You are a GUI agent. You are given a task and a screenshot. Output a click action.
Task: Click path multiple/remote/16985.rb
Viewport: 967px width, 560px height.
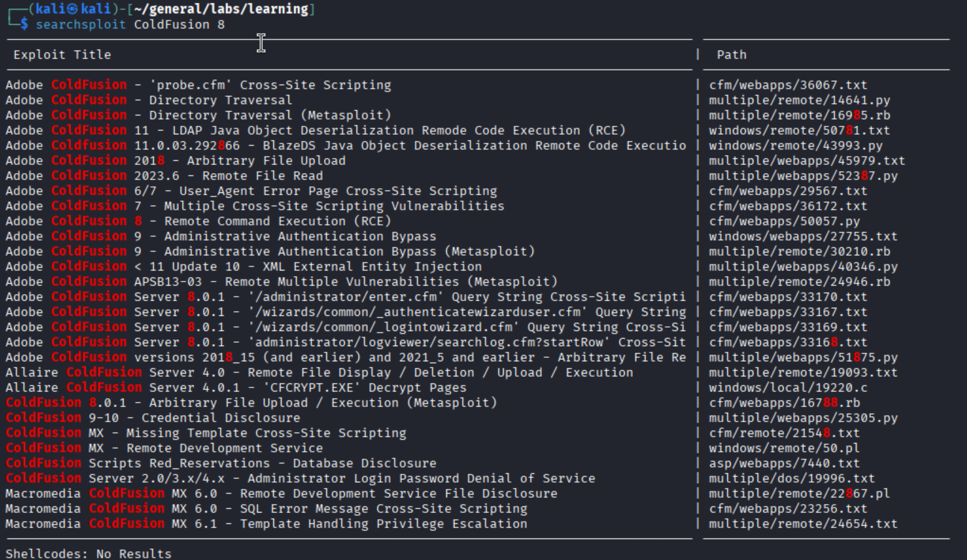(x=799, y=115)
